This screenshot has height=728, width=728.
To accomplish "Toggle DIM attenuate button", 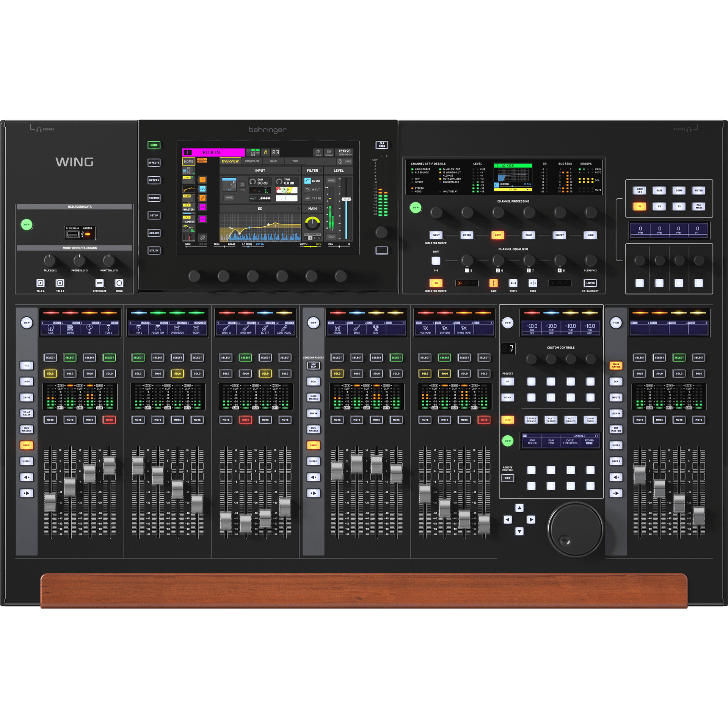I will pyautogui.click(x=99, y=283).
